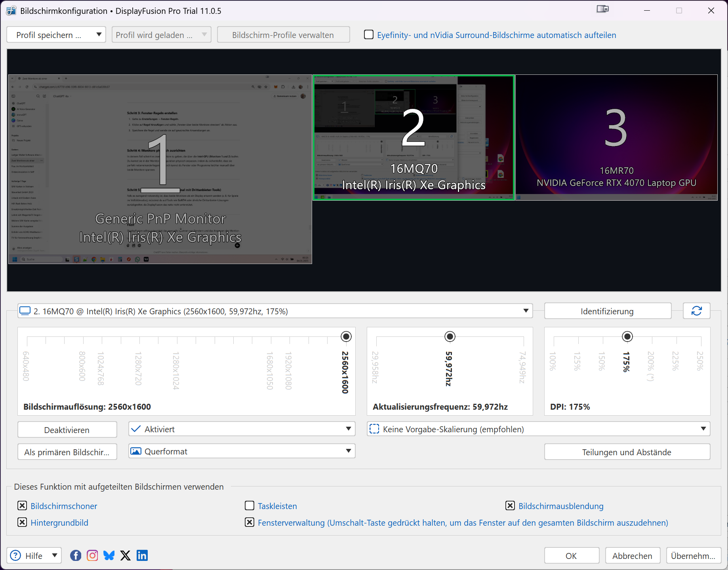
Task: Click the Bildschirmschoner link label
Action: [x=64, y=506]
